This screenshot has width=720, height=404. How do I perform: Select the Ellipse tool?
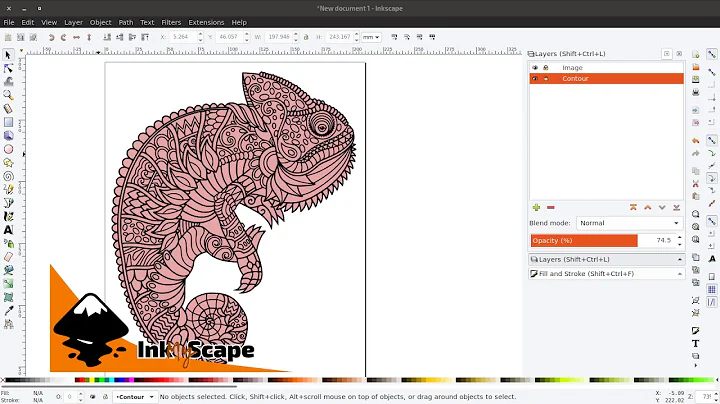point(8,149)
